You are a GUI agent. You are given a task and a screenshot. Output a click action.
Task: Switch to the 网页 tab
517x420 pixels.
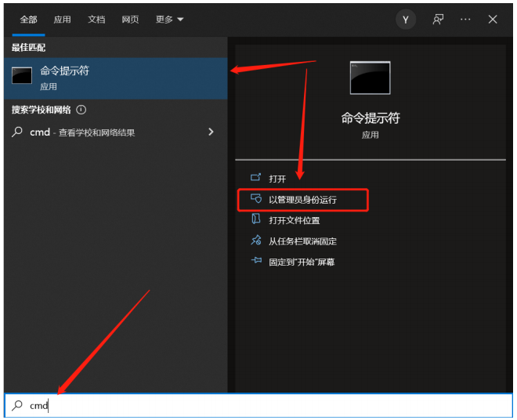pos(130,20)
